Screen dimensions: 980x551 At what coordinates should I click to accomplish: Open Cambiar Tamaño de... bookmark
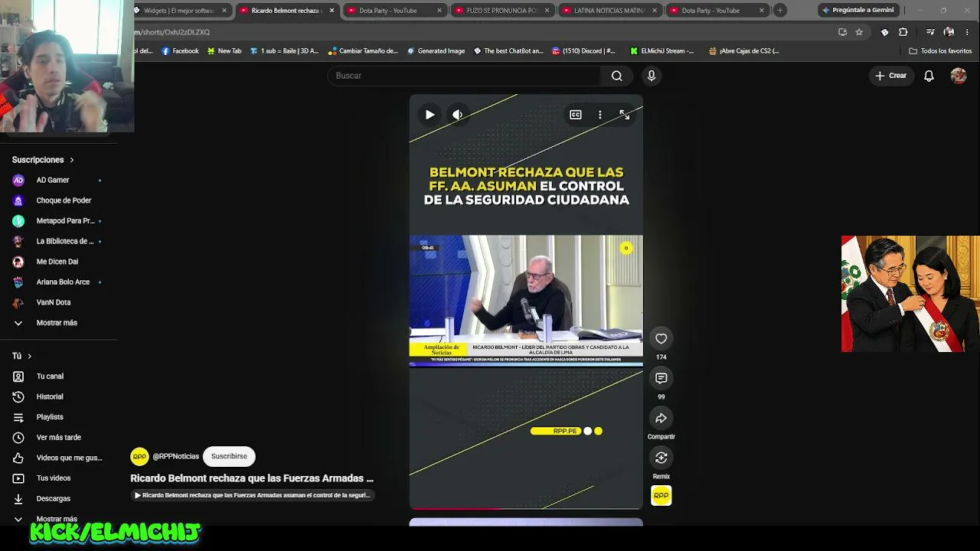tap(363, 51)
